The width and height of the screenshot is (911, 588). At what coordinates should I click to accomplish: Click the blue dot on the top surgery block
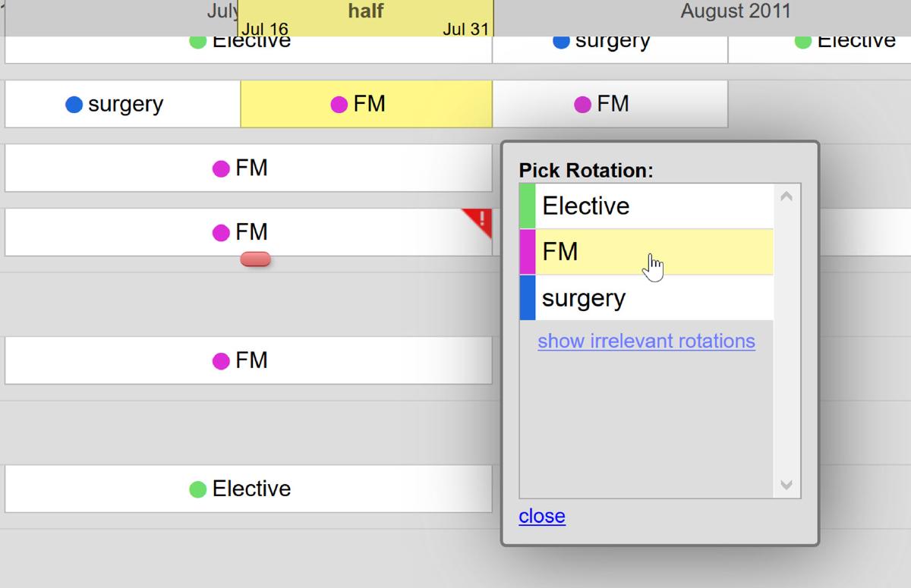560,40
